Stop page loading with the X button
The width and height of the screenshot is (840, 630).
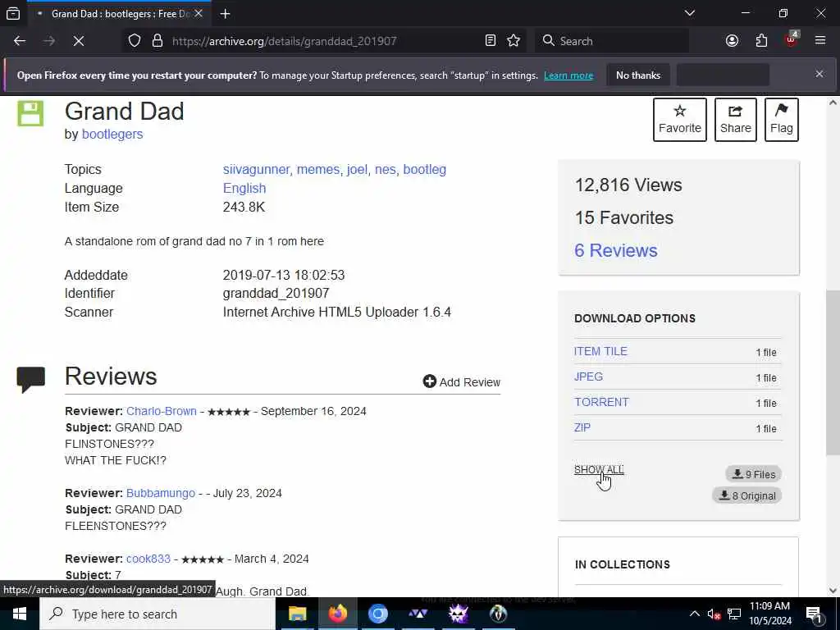(x=79, y=41)
